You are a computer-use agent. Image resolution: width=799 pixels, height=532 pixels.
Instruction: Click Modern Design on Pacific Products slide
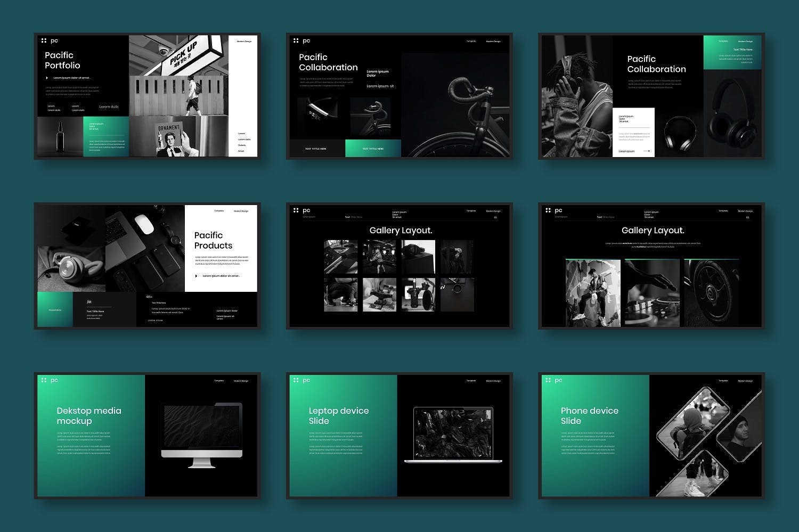coord(241,211)
